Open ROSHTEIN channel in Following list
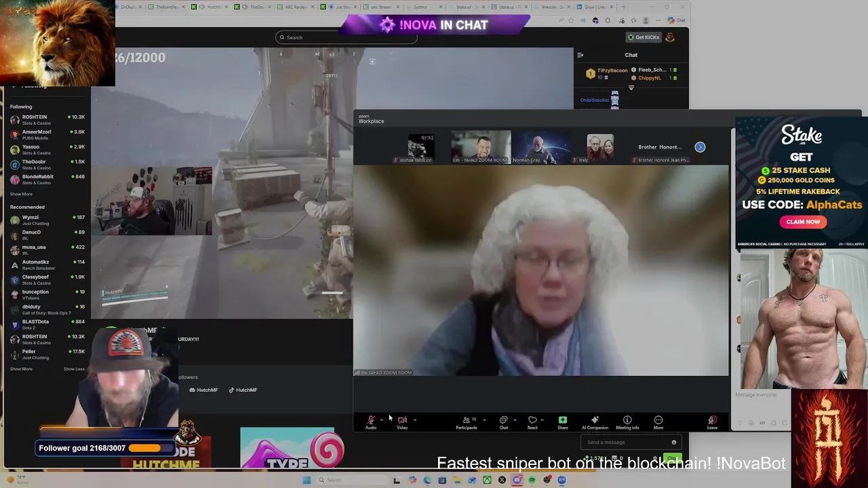The width and height of the screenshot is (868, 488). tap(47, 119)
